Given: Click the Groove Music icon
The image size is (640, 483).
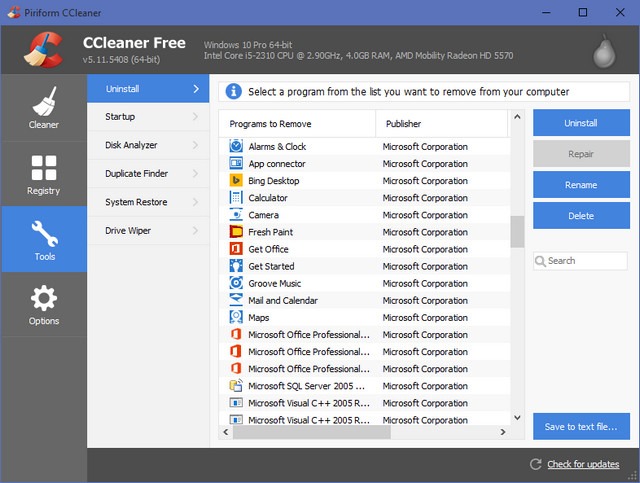Looking at the screenshot, I should (236, 283).
